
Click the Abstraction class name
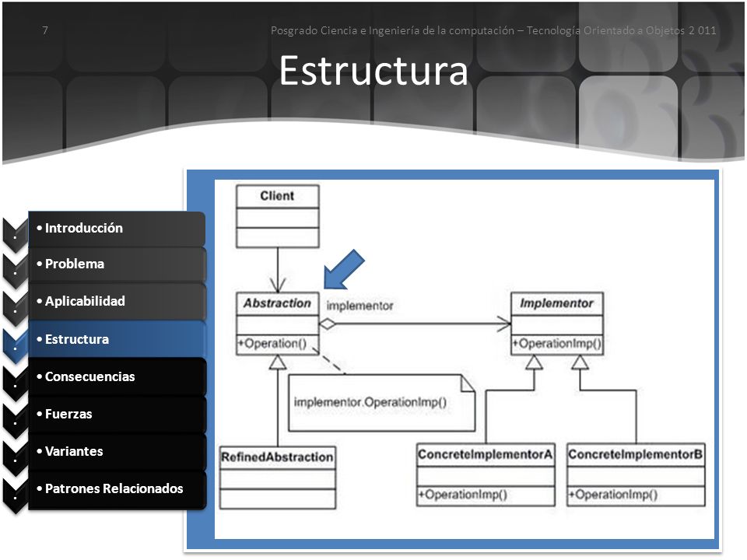pos(277,303)
